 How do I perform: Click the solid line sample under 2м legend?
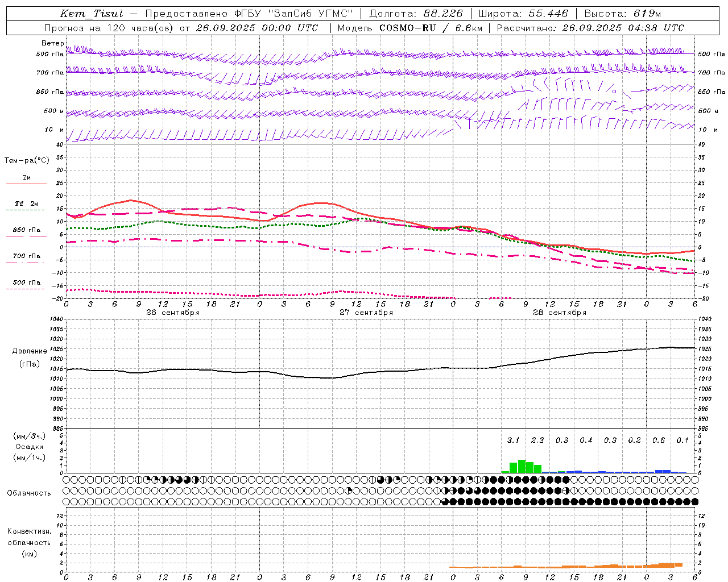26,184
